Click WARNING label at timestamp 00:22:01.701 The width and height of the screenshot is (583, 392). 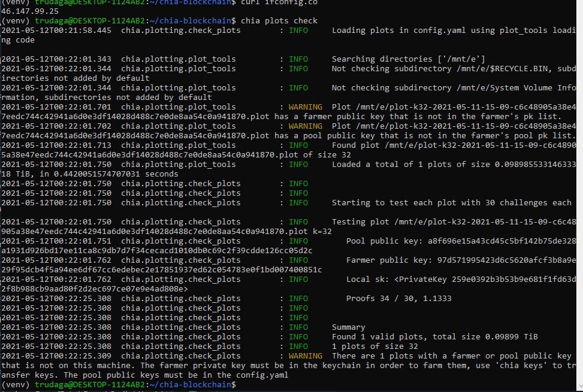tap(305, 107)
